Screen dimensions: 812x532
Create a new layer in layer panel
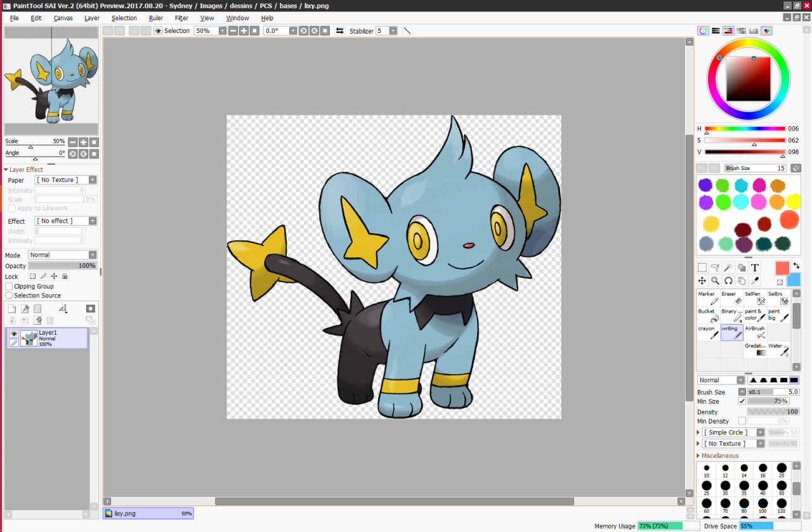point(11,309)
